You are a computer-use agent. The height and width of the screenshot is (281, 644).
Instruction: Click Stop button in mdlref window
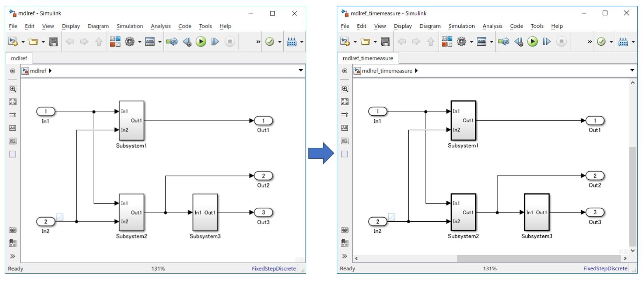pyautogui.click(x=230, y=42)
